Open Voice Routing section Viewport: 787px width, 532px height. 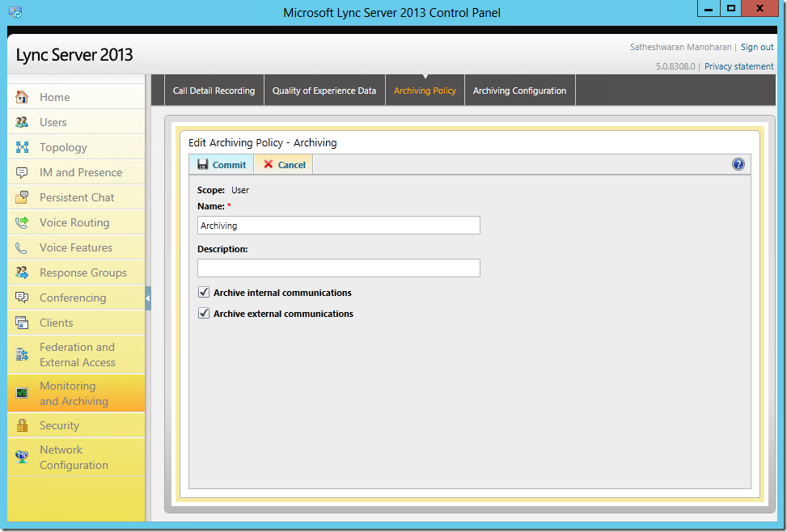[76, 222]
